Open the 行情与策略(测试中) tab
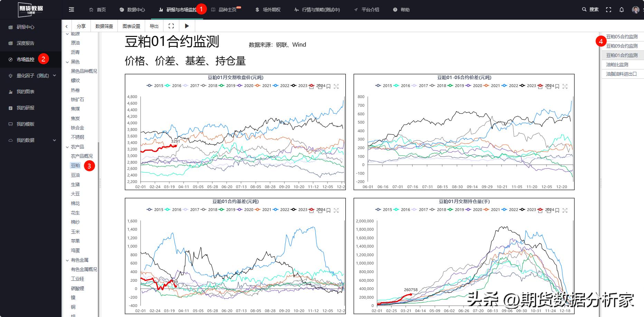The image size is (644, 317). click(317, 10)
